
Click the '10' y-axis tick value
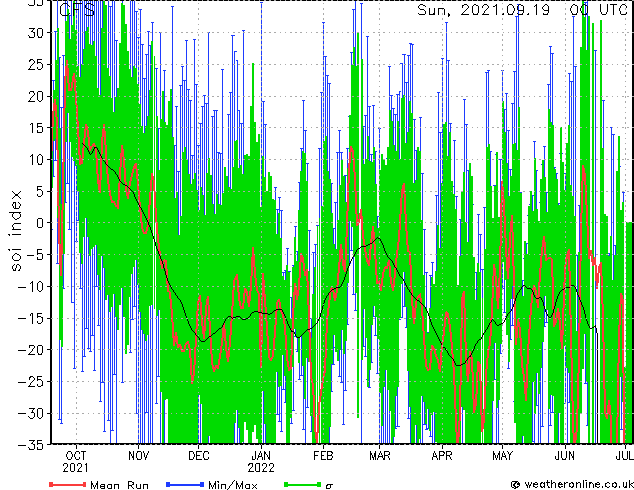[x=36, y=160]
